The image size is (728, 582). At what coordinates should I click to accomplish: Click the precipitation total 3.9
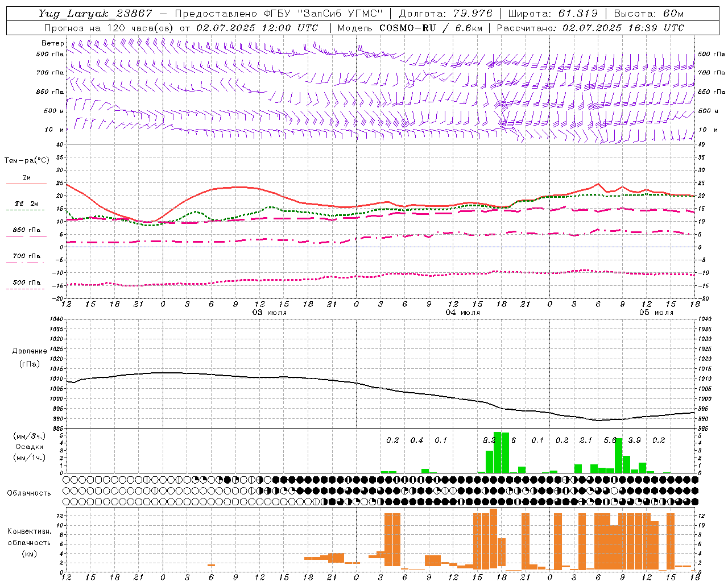point(634,440)
